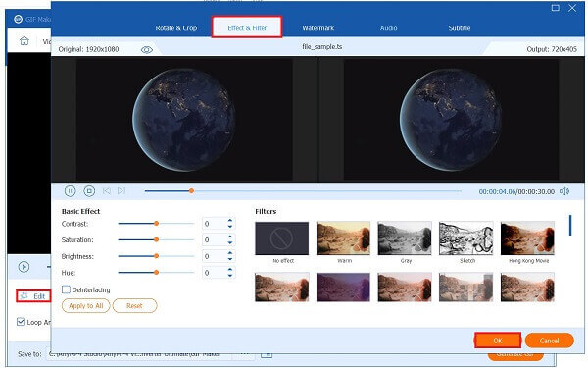Adjust the Saturation slider handle
This screenshot has width=588, height=368.
(156, 239)
